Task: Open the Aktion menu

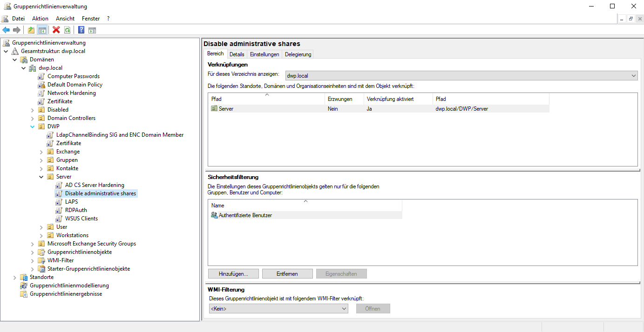Action: 40,19
